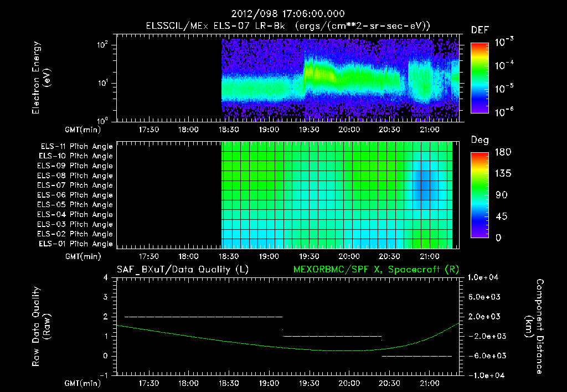Screen dimensions: 567x392
Task: Click the quality level 2 white line segment
Action: 204,317
